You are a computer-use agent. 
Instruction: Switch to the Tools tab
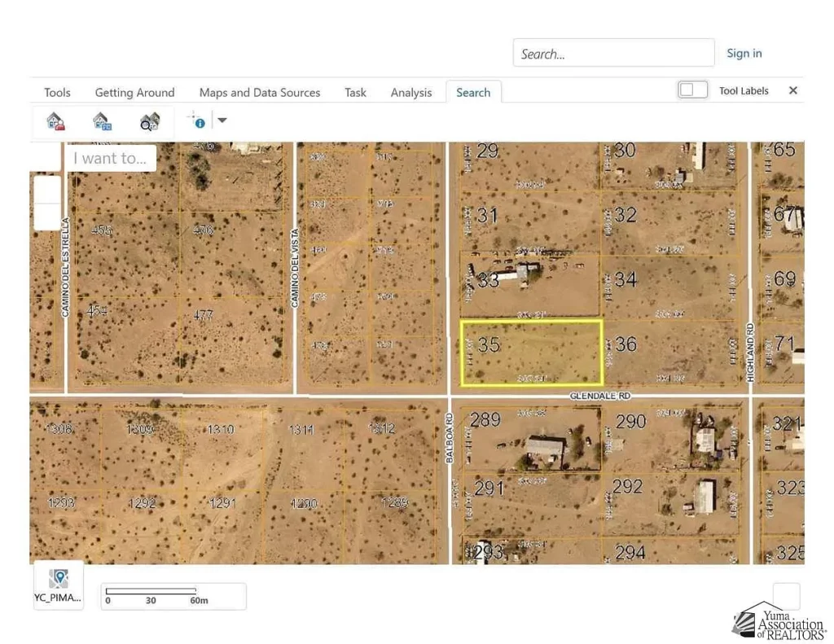(57, 92)
